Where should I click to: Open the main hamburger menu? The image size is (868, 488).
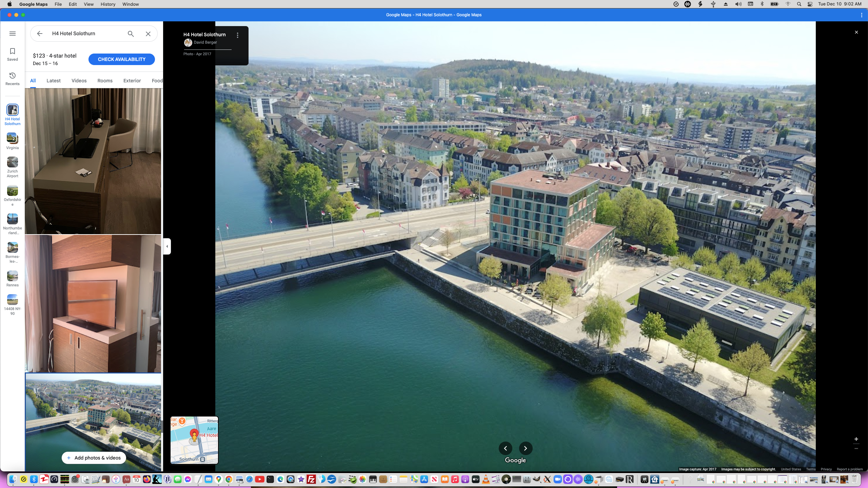coord(13,34)
